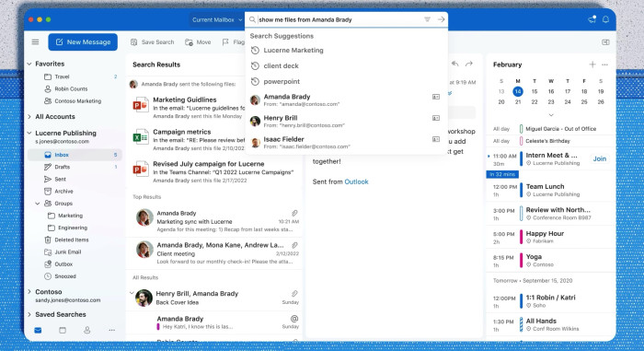Reply using the left arrow icon
This screenshot has width=644, height=351.
455,64
